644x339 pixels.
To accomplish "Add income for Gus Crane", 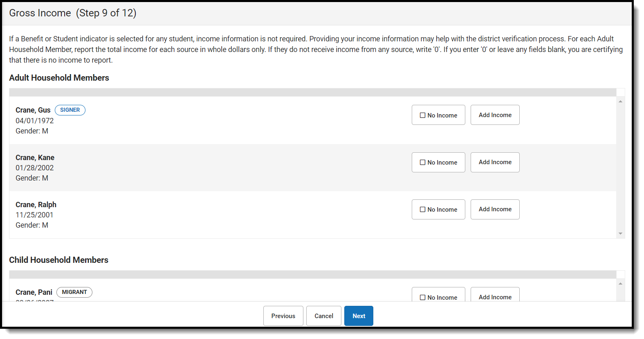I will (495, 115).
